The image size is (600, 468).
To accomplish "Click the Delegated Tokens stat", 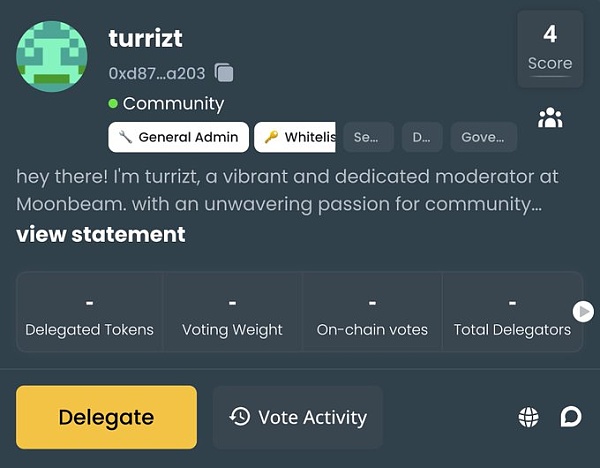I will click(90, 313).
